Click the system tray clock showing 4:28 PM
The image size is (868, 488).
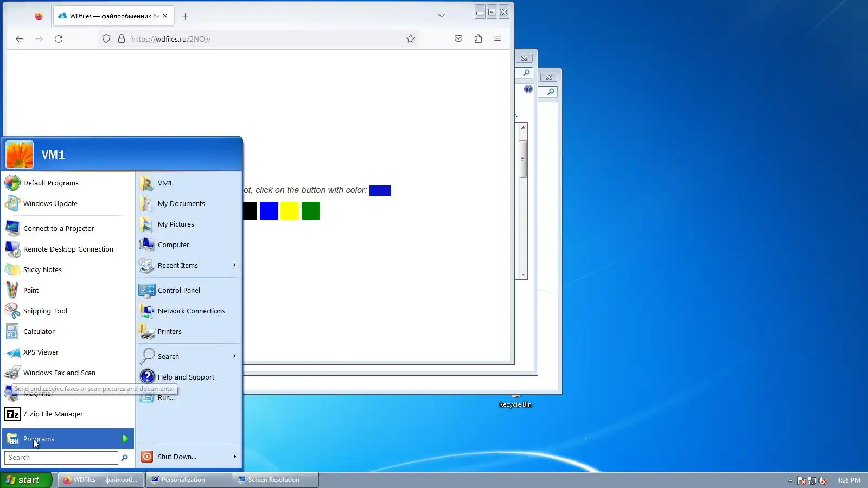pos(848,480)
